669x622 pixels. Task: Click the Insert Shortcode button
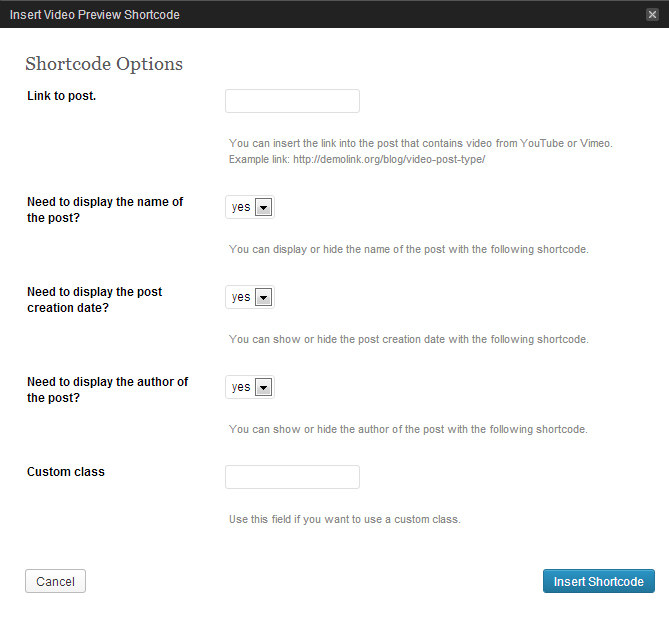(x=598, y=581)
